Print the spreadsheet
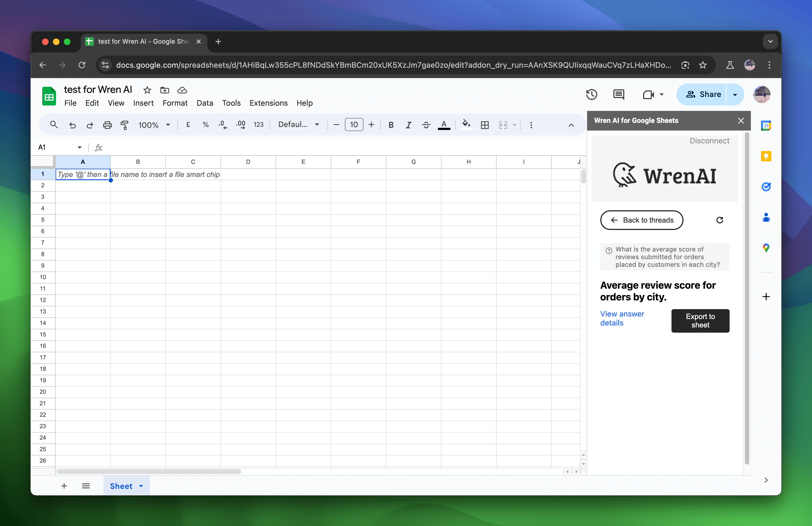 tap(108, 125)
